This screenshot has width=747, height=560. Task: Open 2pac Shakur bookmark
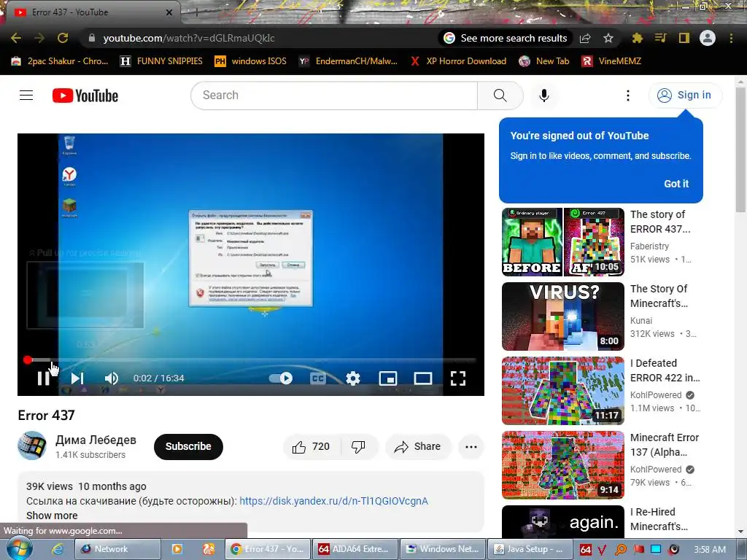60,61
